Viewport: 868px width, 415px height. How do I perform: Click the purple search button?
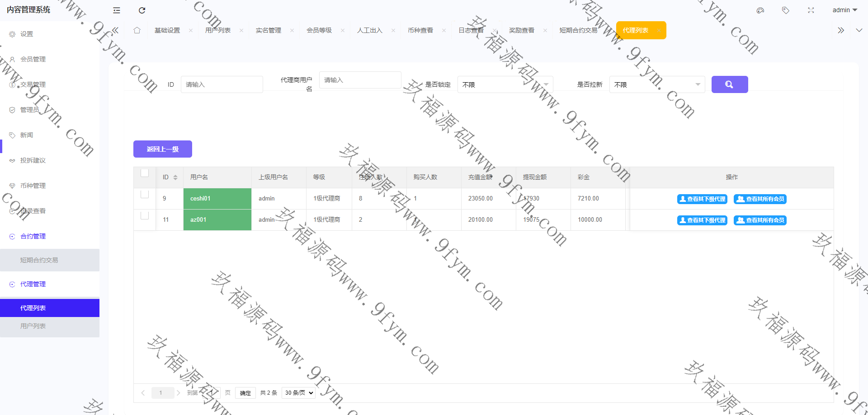click(x=729, y=84)
